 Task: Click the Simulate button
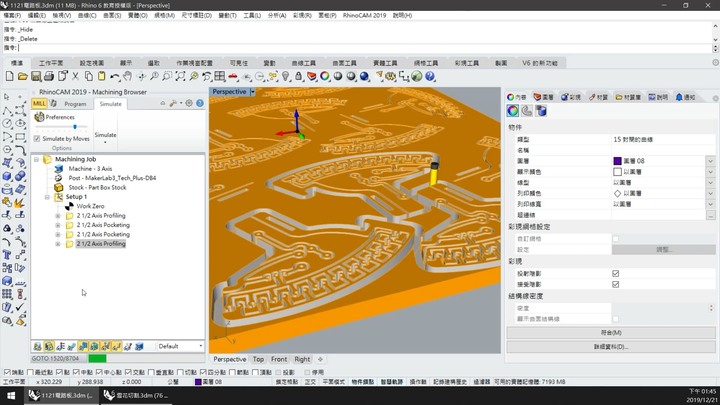[105, 134]
